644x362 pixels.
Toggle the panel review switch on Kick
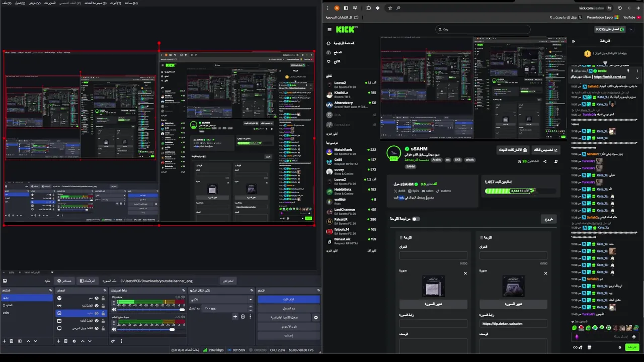(x=415, y=219)
